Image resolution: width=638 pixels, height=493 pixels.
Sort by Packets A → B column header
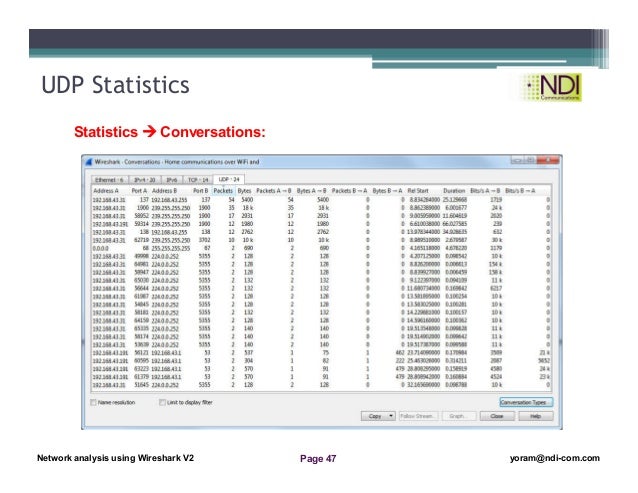coord(274,191)
